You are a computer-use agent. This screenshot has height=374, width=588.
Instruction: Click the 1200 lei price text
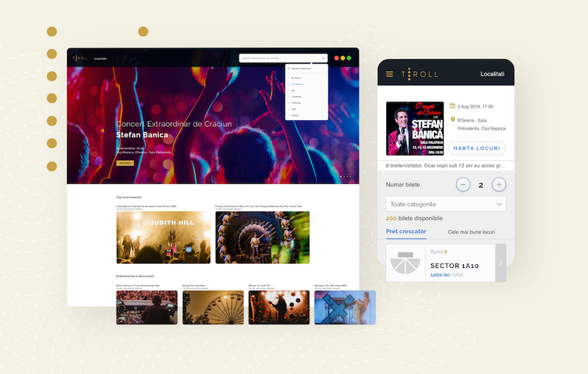(440, 275)
